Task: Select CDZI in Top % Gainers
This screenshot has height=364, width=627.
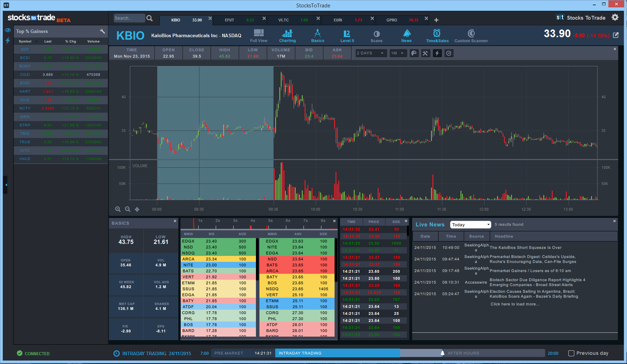Action: tap(61, 74)
